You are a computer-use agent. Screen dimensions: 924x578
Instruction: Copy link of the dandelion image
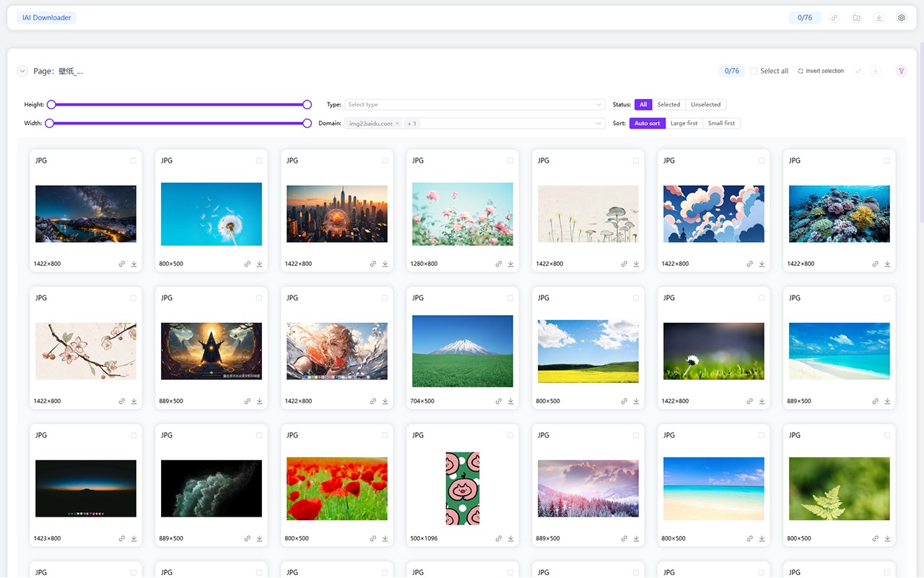click(248, 264)
